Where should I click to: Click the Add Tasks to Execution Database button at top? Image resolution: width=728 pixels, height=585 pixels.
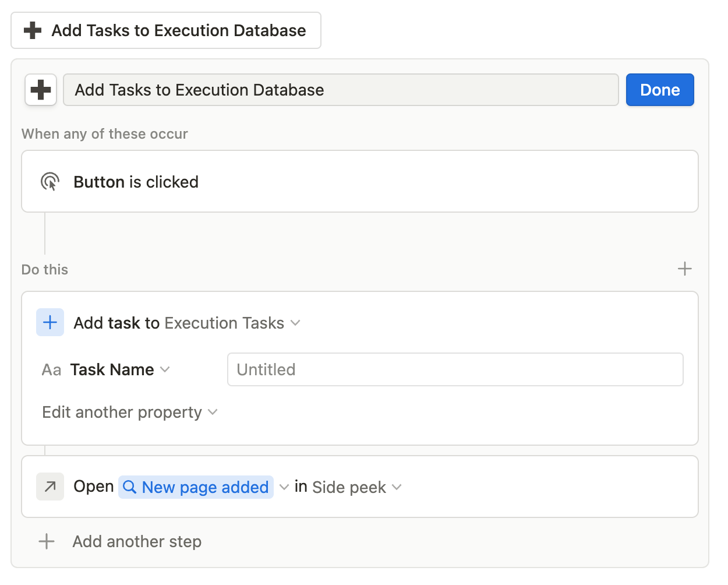pyautogui.click(x=166, y=30)
